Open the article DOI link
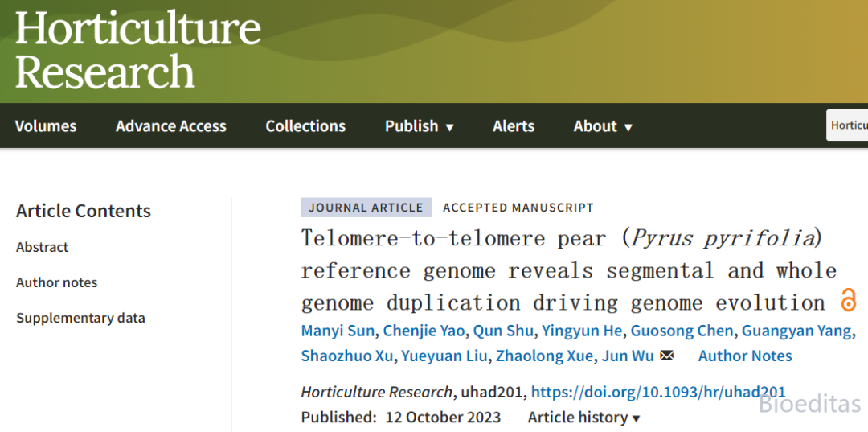Screen dimensions: 868x432 click(658, 392)
